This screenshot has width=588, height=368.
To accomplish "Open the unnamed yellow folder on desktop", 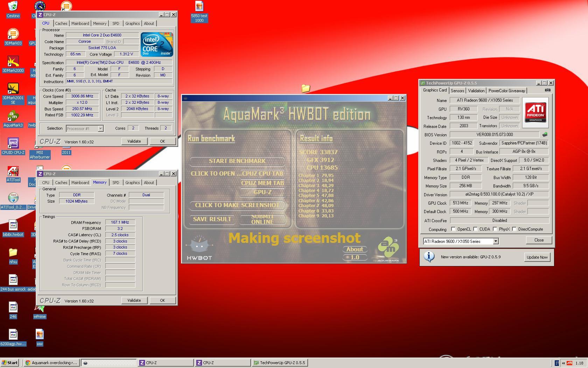I will [x=306, y=88].
